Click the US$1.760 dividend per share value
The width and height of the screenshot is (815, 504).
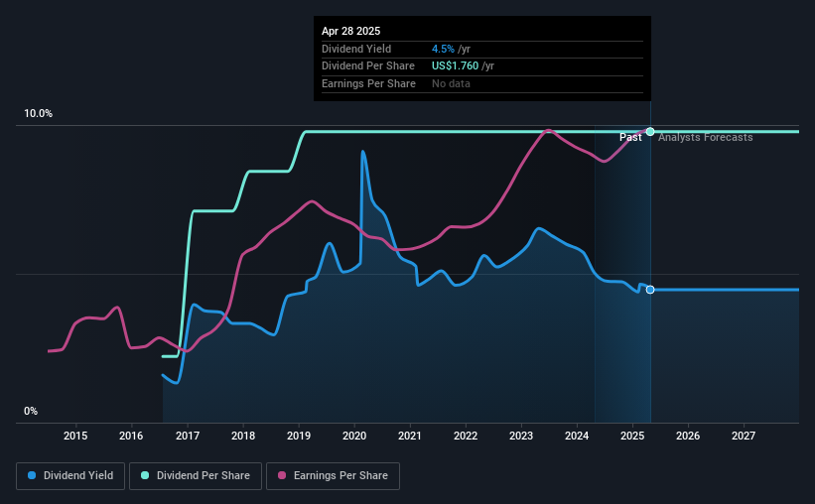pos(455,66)
